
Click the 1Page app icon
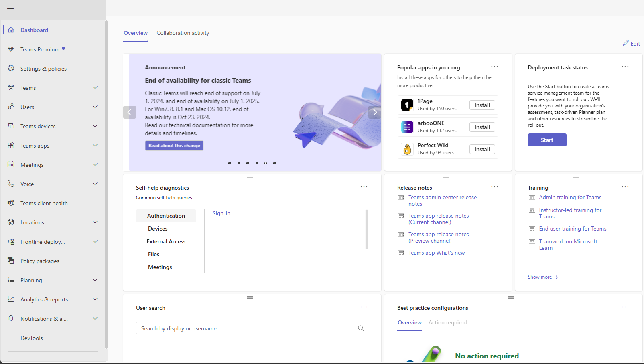[407, 105]
